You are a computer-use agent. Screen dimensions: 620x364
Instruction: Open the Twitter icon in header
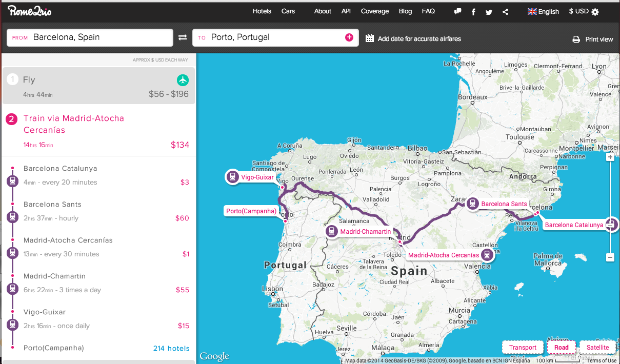click(489, 12)
